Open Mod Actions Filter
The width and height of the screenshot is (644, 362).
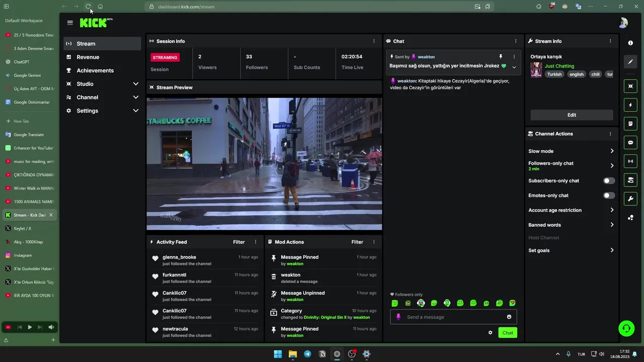[x=357, y=242]
